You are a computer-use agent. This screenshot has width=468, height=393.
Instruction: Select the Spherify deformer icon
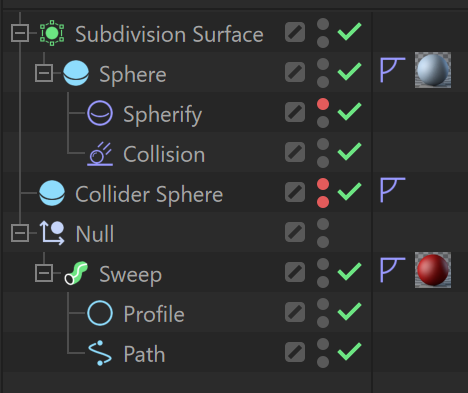(100, 113)
